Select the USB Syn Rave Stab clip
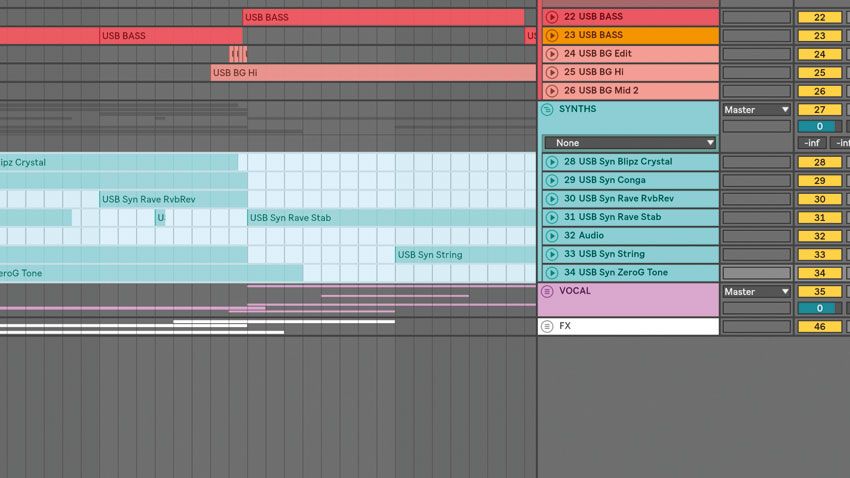Screen dimensions: 850x478 click(x=391, y=218)
